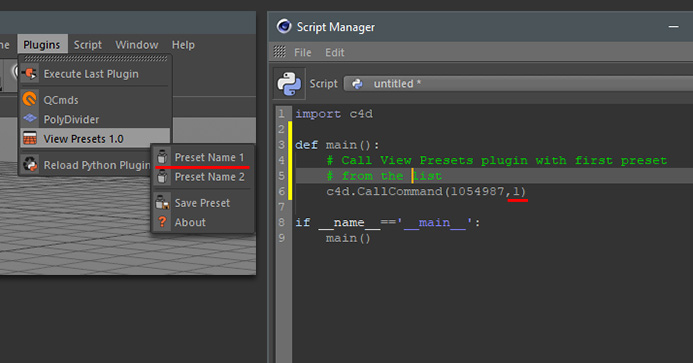Place cursor on CallCommand code line 6
This screenshot has width=693, height=363.
(426, 191)
